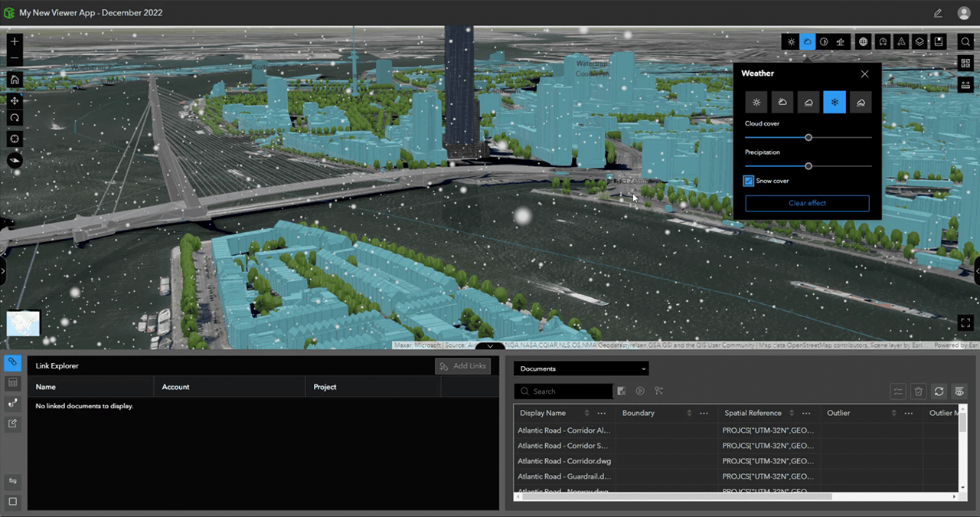This screenshot has width=980, height=517.
Task: Select the Weather cloud tool in toolbar
Action: [x=808, y=41]
